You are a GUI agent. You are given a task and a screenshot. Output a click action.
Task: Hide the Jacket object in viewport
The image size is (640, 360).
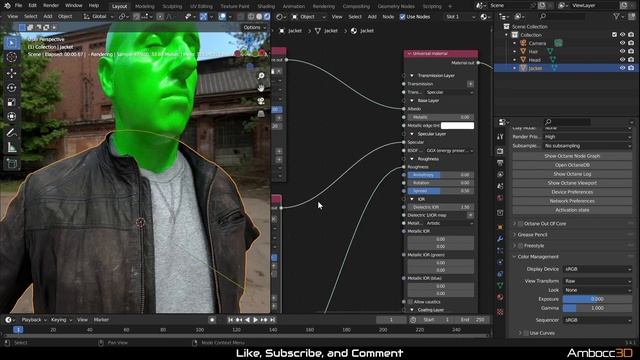622,68
